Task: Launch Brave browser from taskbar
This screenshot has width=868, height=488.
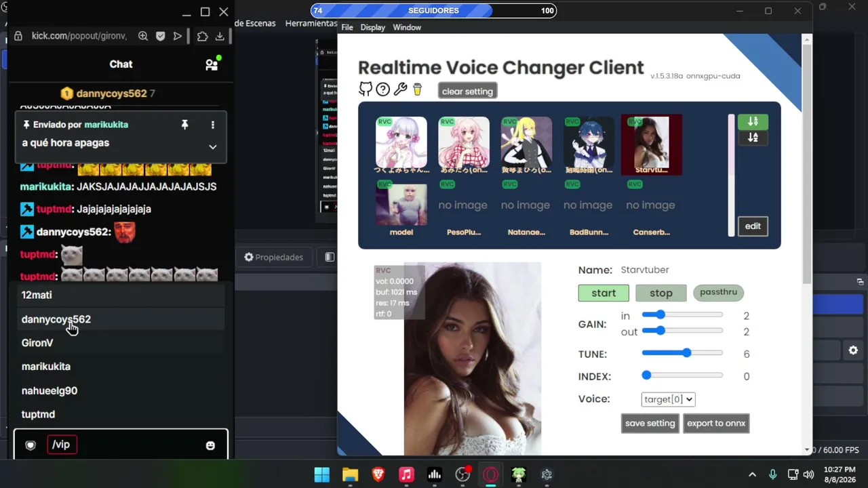Action: (x=378, y=474)
